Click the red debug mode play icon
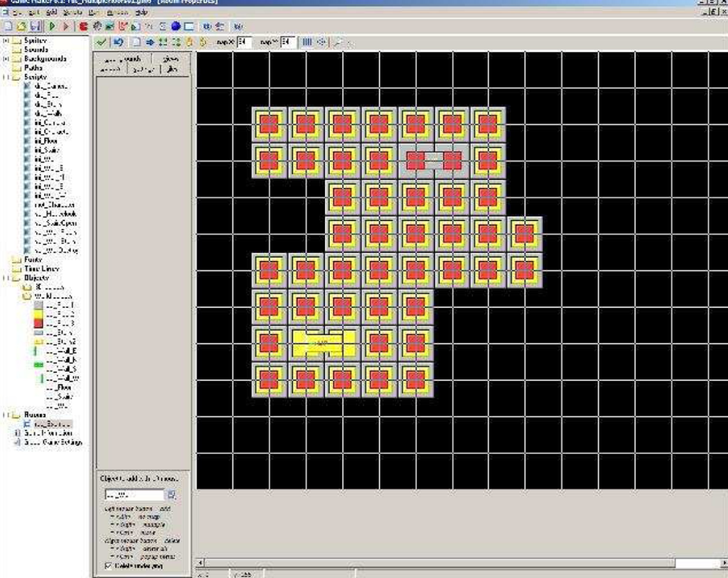 [66, 26]
